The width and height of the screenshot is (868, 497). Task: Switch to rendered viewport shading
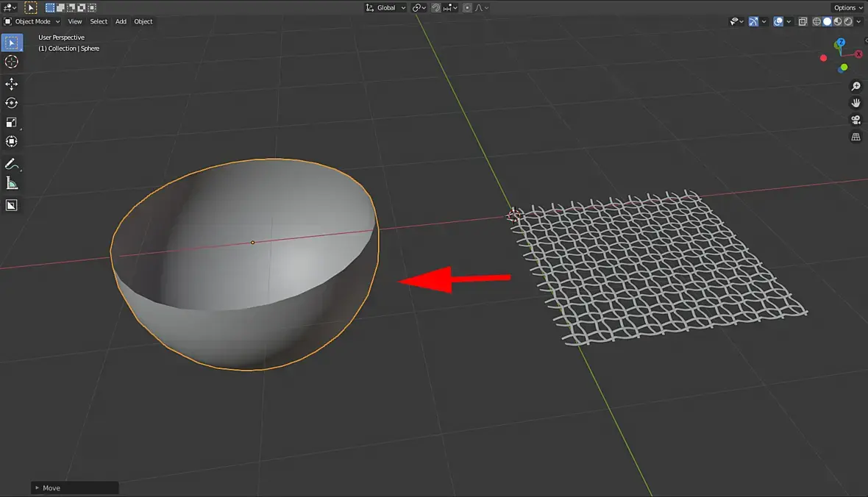848,21
